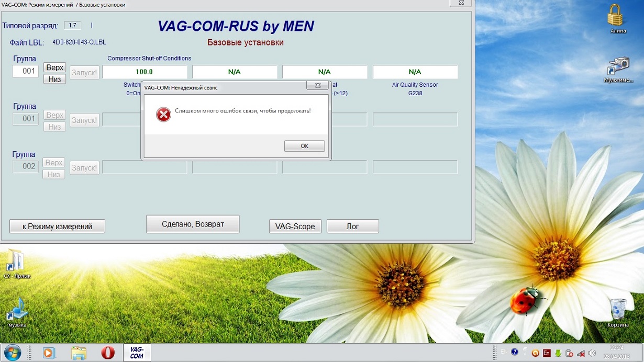Viewport: 644px width, 362px height.
Task: Open the музыка desktop shortcut
Action: pyautogui.click(x=17, y=312)
